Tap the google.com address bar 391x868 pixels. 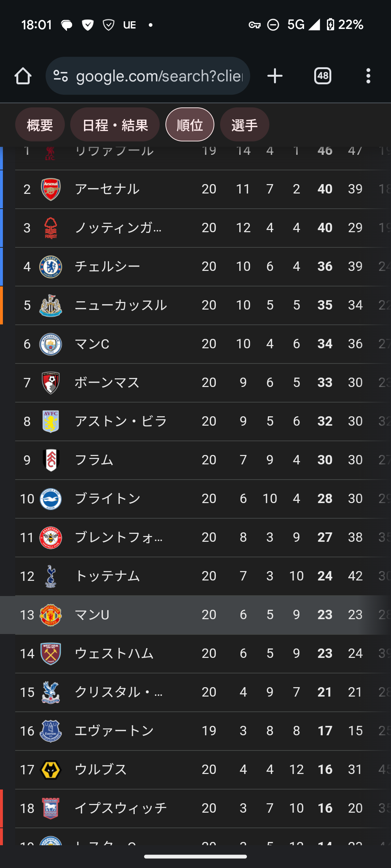[159, 76]
